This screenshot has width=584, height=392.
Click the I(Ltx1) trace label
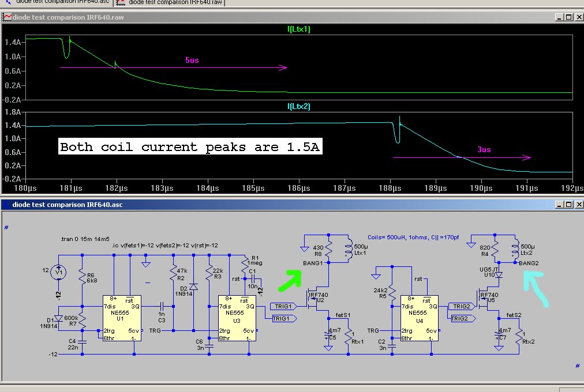(299, 29)
